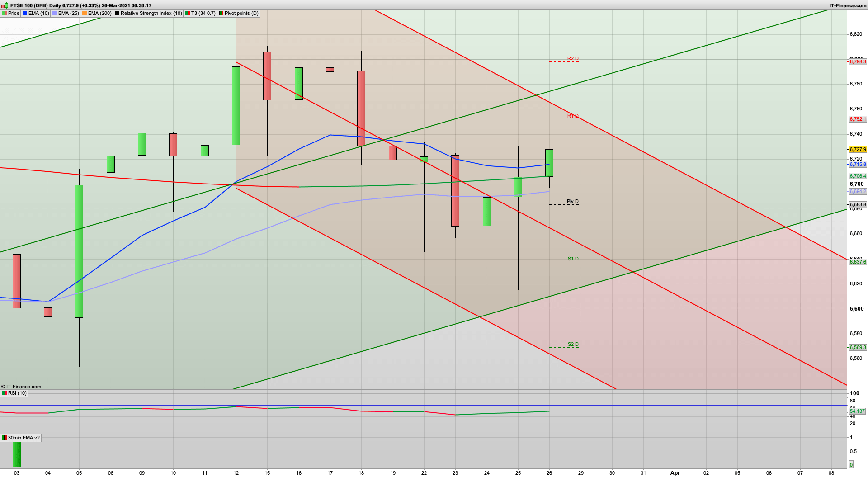Click the Apr label on the date axis

(675, 473)
